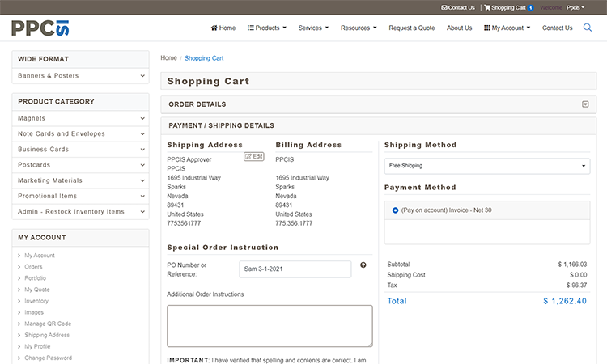Screen dimensions: 607x364
Task: Open the Resources menu
Action: (x=359, y=28)
